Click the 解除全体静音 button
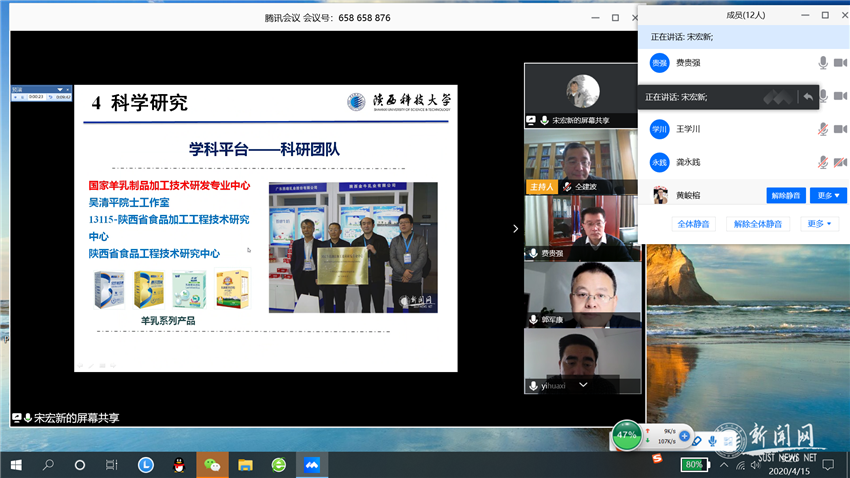The image size is (850, 478). [756, 224]
